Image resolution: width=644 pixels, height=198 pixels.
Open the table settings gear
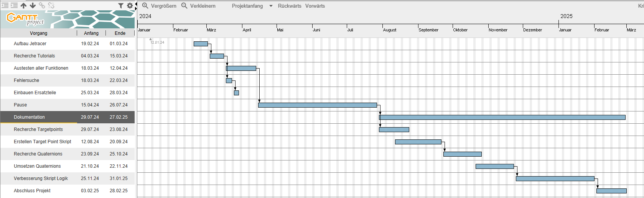click(130, 5)
